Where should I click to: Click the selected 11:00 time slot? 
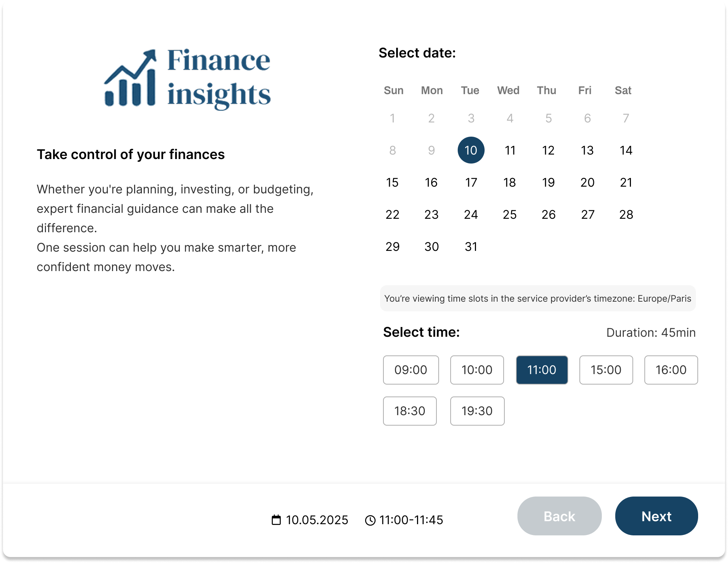pos(542,370)
